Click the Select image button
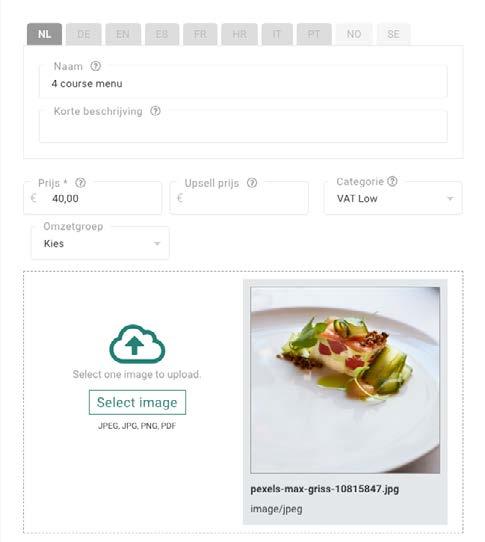 137,402
